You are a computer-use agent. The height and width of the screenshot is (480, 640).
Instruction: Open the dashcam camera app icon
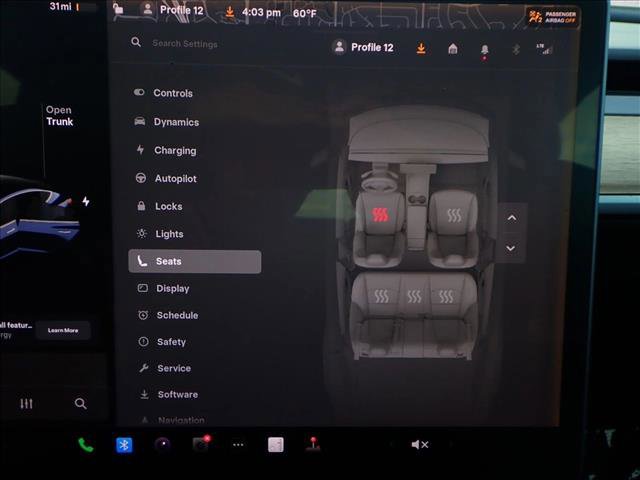click(x=200, y=445)
